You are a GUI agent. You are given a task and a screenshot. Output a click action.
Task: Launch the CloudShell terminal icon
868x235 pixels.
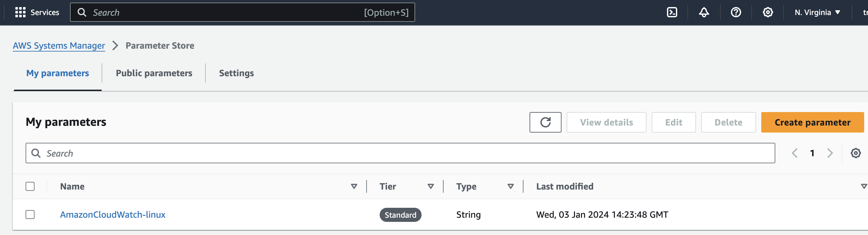click(x=672, y=12)
